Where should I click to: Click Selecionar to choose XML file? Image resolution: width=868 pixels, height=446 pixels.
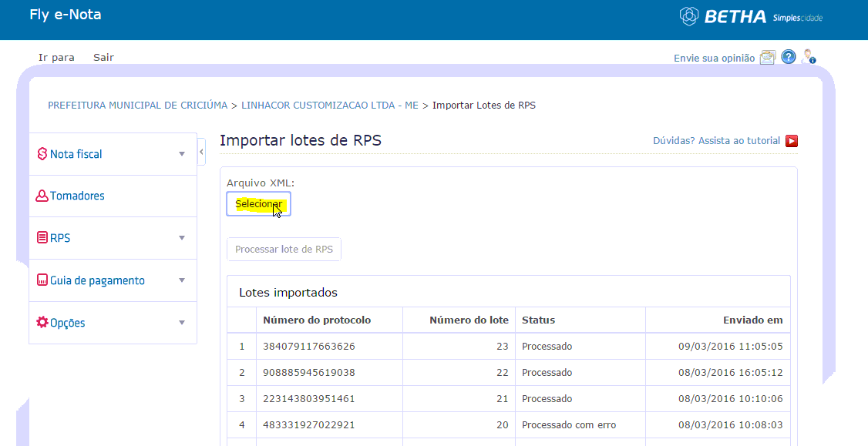[258, 204]
